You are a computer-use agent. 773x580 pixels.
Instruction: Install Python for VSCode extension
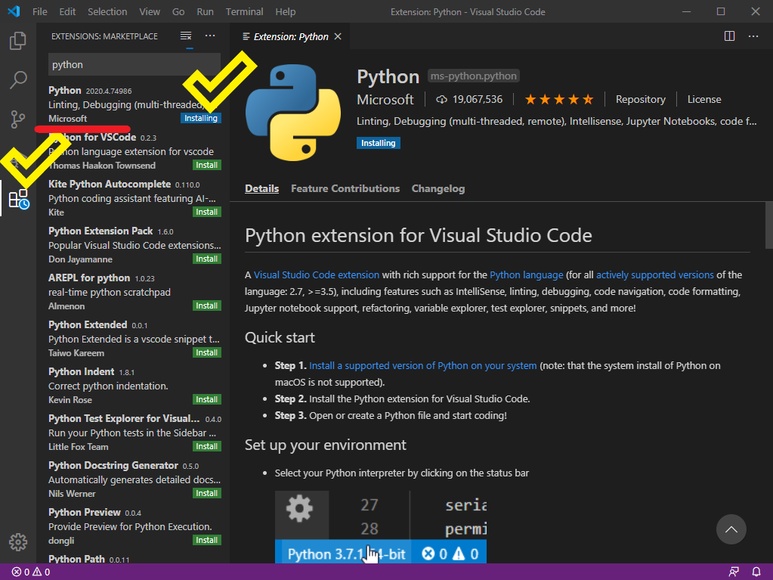(207, 165)
